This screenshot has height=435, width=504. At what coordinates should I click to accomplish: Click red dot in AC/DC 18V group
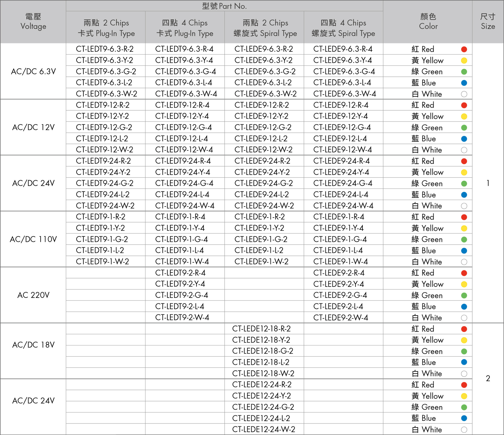(x=464, y=329)
